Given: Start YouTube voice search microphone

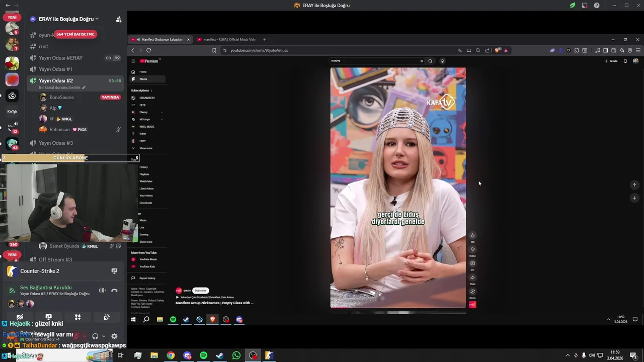Looking at the screenshot, I should click(442, 61).
